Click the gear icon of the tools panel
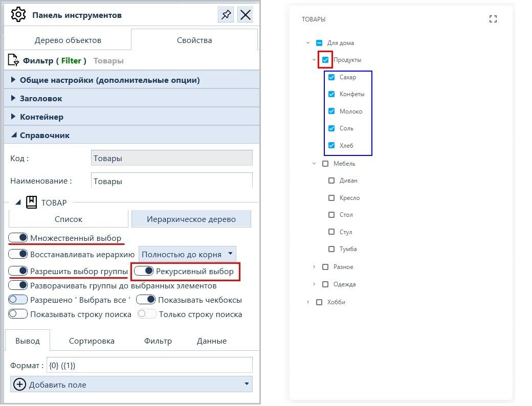 (18, 15)
